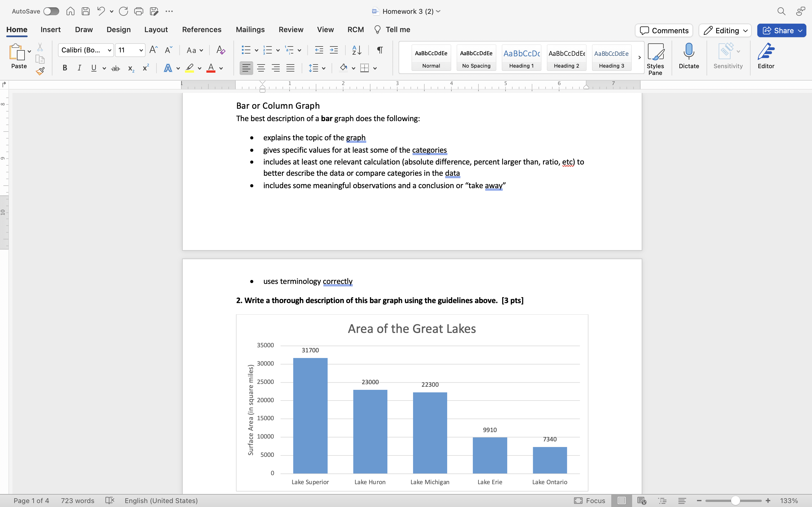Screen dimensions: 812x507
Task: Enable Focus mode
Action: [x=590, y=500]
